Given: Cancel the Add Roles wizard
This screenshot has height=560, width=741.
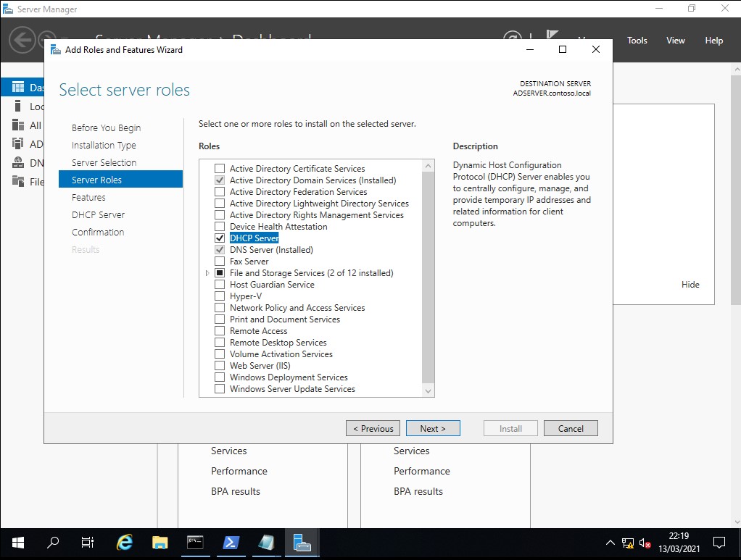Looking at the screenshot, I should pyautogui.click(x=571, y=428).
